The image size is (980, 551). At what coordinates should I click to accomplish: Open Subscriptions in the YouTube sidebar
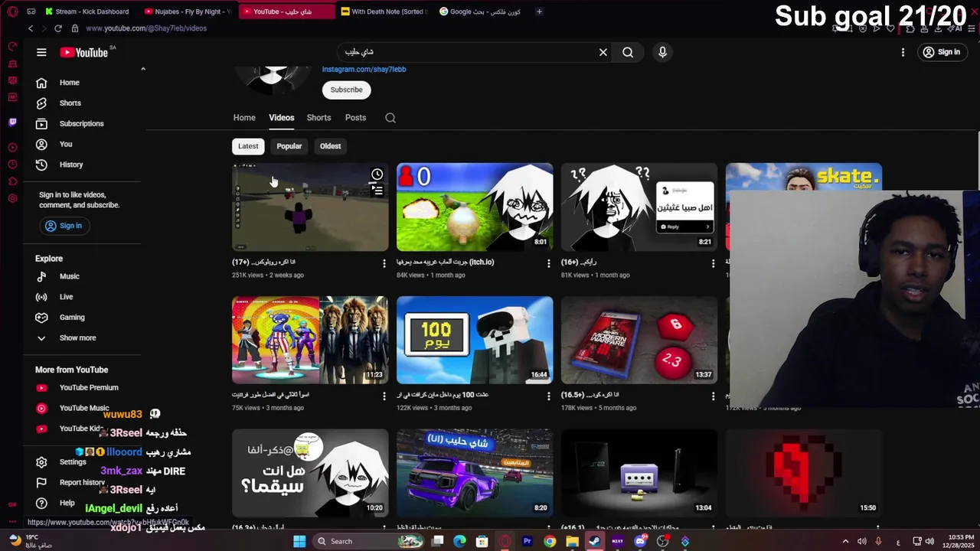click(x=83, y=124)
